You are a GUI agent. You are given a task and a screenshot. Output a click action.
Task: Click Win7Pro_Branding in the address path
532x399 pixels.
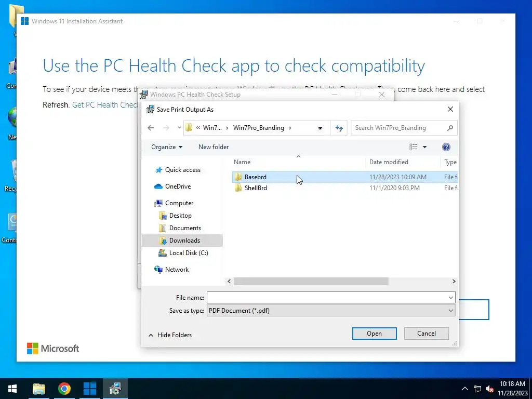click(x=259, y=128)
